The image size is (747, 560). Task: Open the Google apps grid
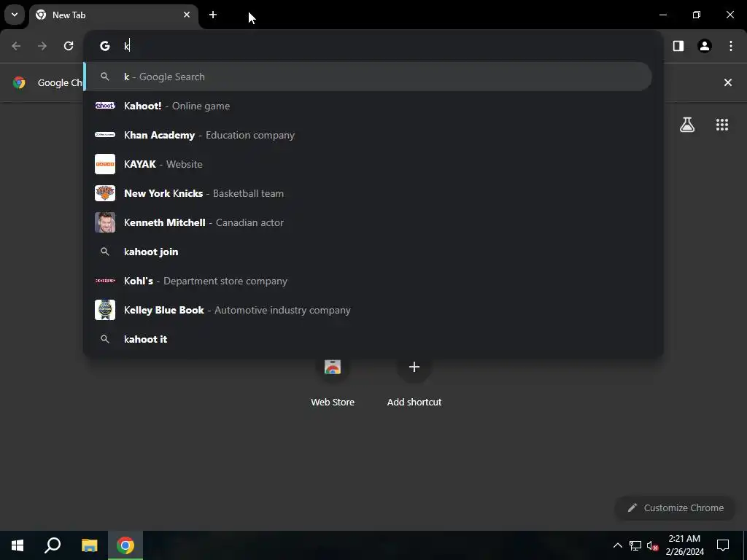(722, 125)
